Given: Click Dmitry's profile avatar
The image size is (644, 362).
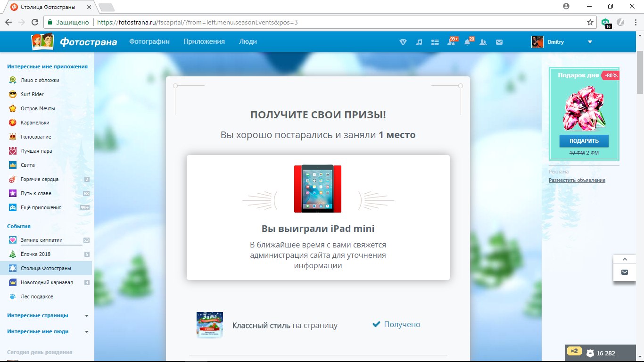Looking at the screenshot, I should pyautogui.click(x=537, y=42).
